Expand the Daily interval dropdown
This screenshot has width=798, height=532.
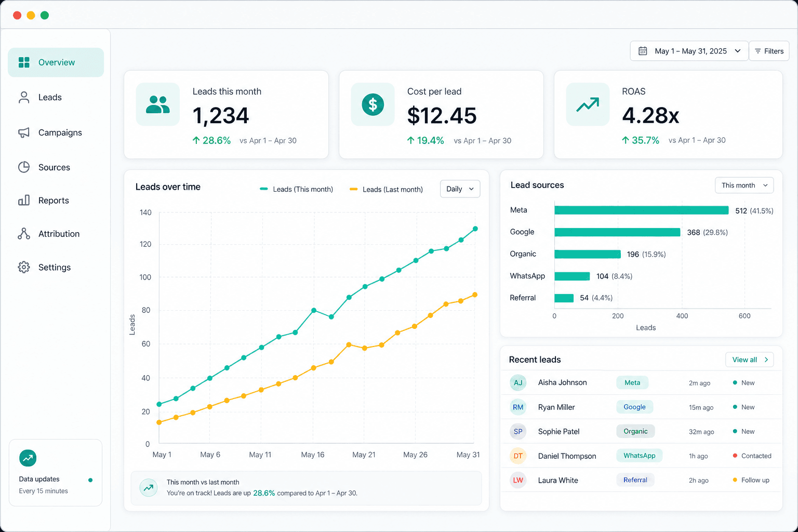460,189
